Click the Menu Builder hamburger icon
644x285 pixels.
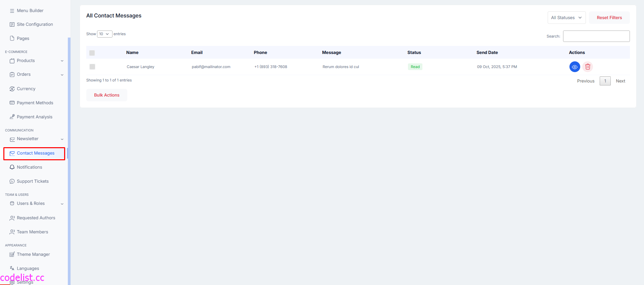pyautogui.click(x=12, y=11)
